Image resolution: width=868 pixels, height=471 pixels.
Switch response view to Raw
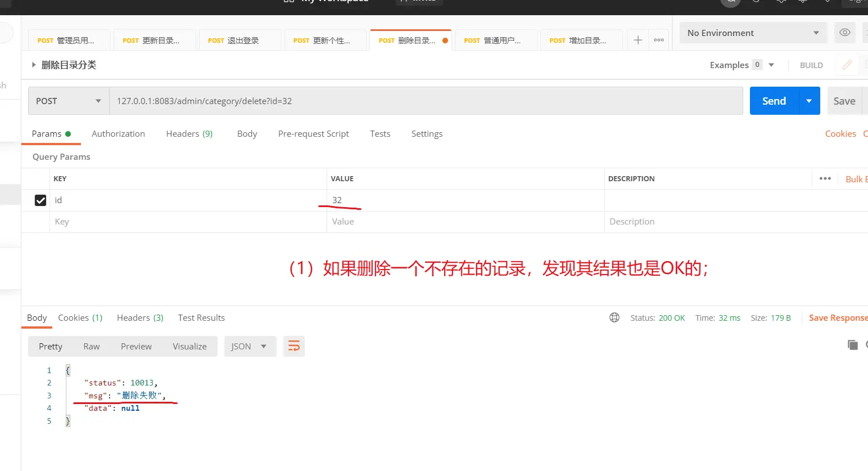pos(91,347)
